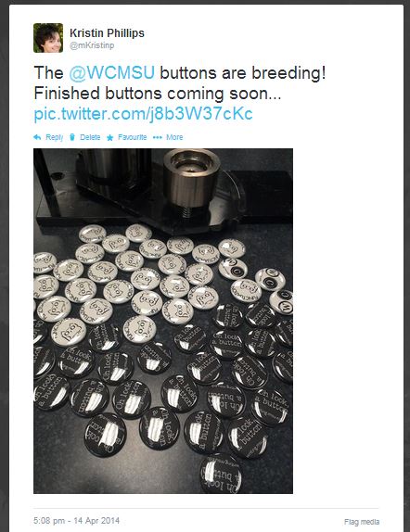Open the Kristin Phillips name link
This screenshot has width=410, height=532.
107,33
